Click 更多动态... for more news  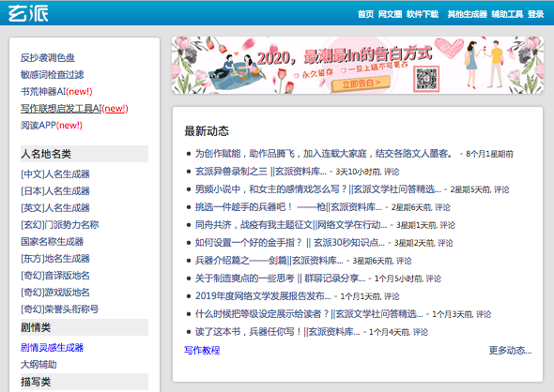pyautogui.click(x=510, y=351)
